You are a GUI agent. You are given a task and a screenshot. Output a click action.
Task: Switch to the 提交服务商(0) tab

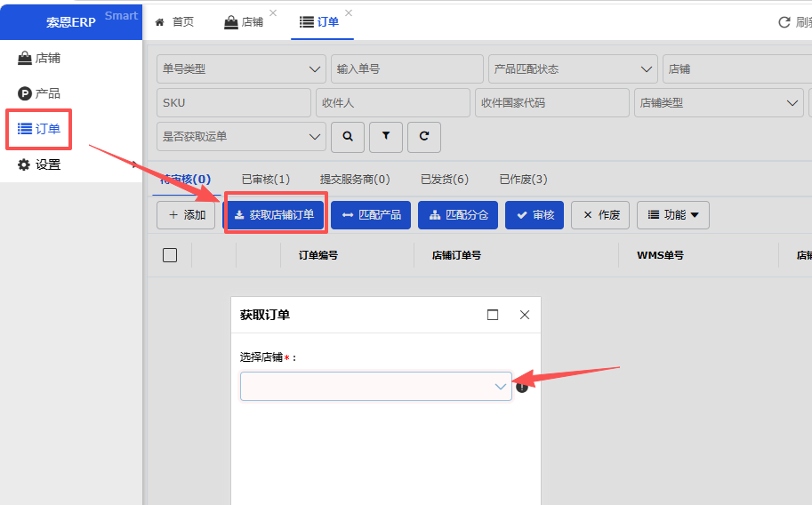355,180
